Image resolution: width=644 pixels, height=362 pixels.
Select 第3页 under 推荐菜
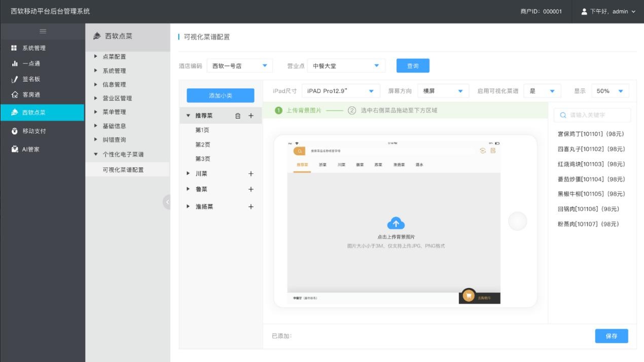(x=203, y=159)
